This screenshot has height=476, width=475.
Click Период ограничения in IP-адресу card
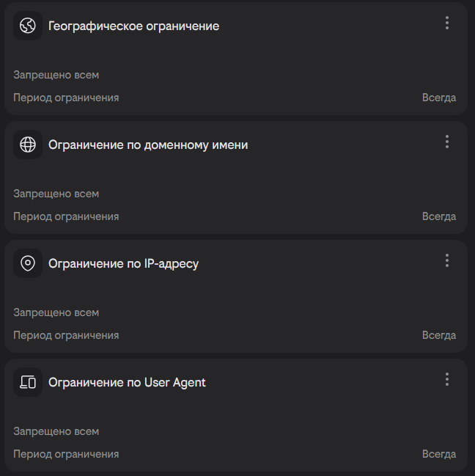click(x=66, y=335)
